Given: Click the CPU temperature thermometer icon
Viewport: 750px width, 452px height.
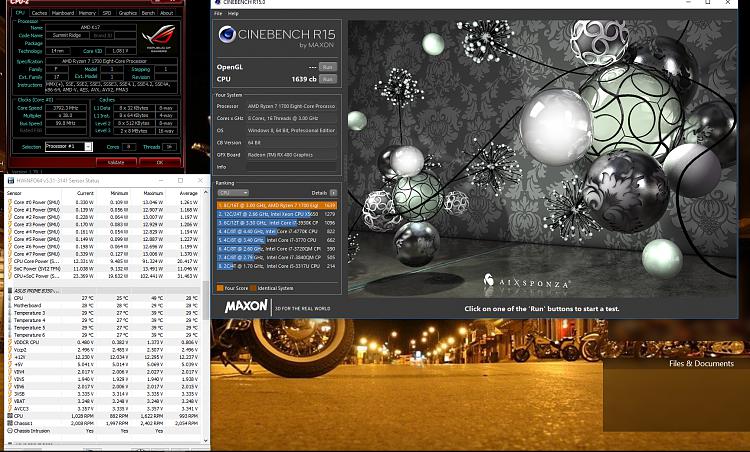Looking at the screenshot, I should tap(10, 298).
